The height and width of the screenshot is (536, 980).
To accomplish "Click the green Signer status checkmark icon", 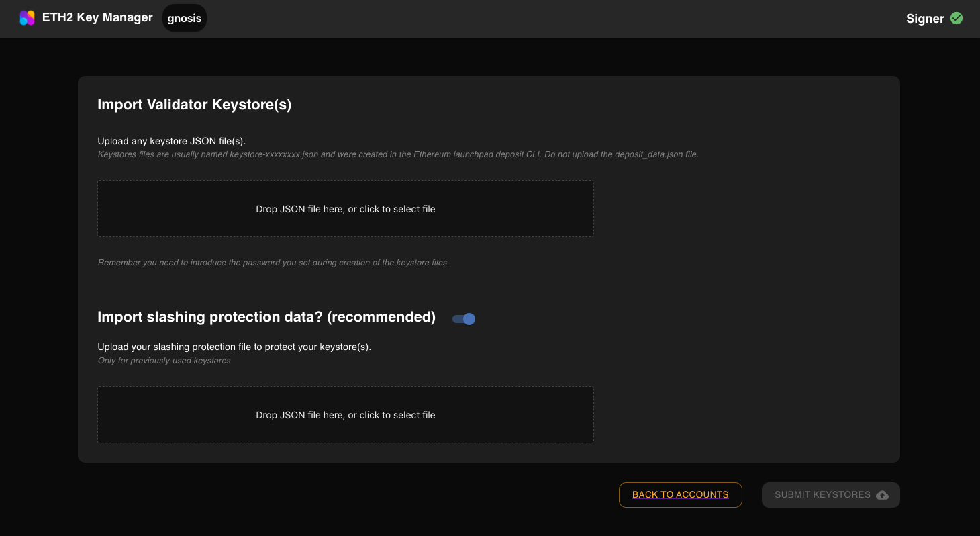I will pos(957,19).
